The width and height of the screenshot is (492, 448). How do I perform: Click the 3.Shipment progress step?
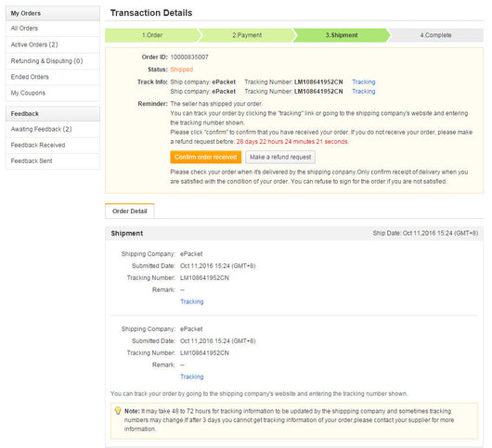point(342,35)
